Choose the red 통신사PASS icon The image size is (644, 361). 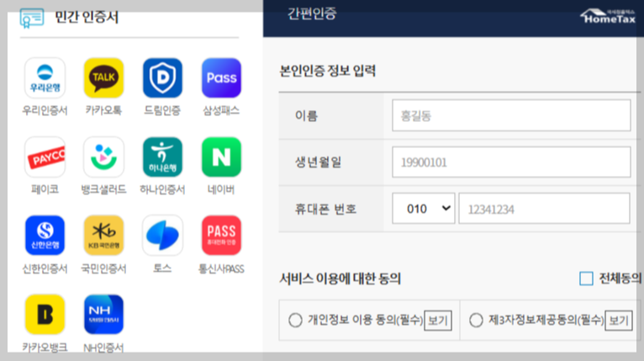[221, 236]
